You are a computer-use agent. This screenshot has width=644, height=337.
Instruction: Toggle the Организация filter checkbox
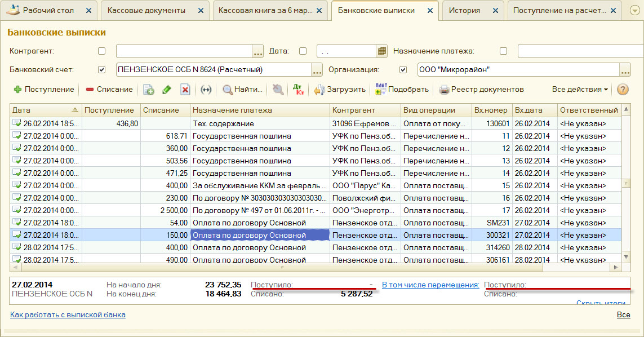coord(403,70)
